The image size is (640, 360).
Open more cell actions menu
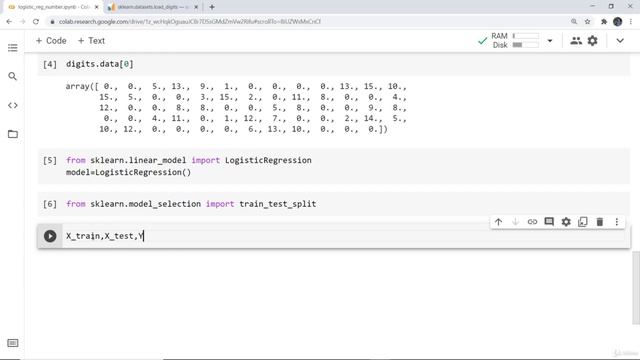point(617,222)
